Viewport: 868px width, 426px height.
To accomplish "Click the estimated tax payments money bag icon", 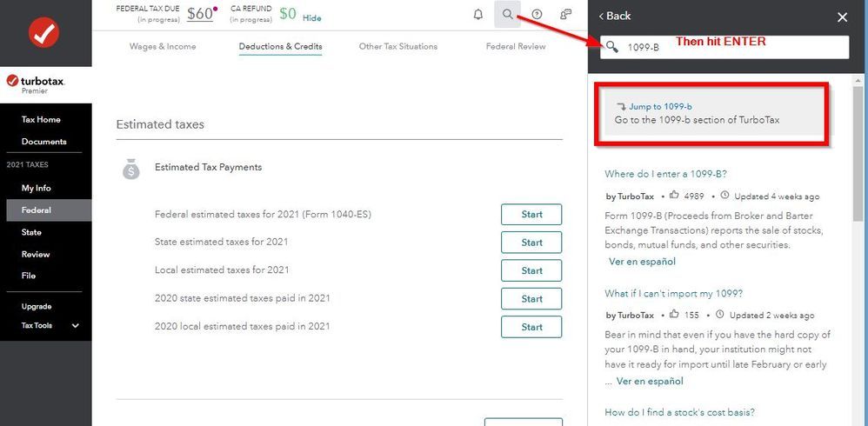I will pos(130,170).
